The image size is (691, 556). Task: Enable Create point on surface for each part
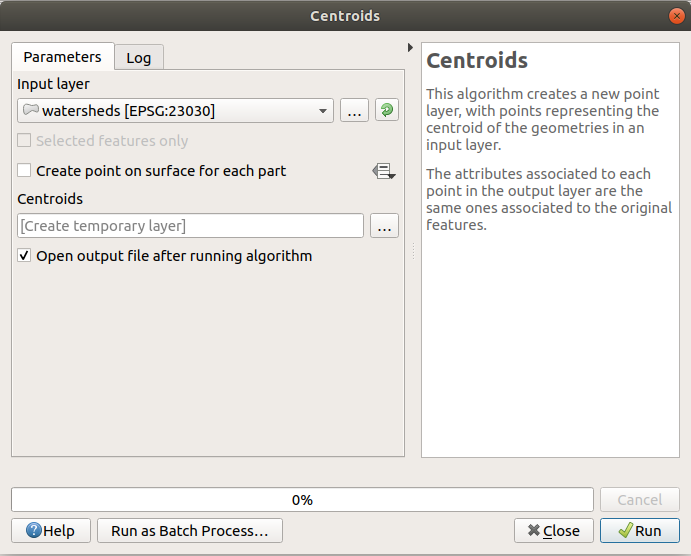tap(25, 171)
